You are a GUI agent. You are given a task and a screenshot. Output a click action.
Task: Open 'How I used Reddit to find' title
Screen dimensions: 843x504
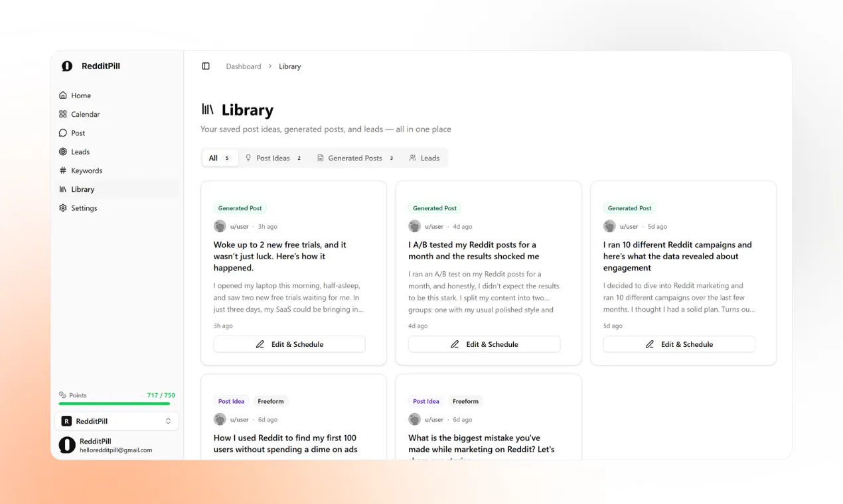tap(285, 444)
